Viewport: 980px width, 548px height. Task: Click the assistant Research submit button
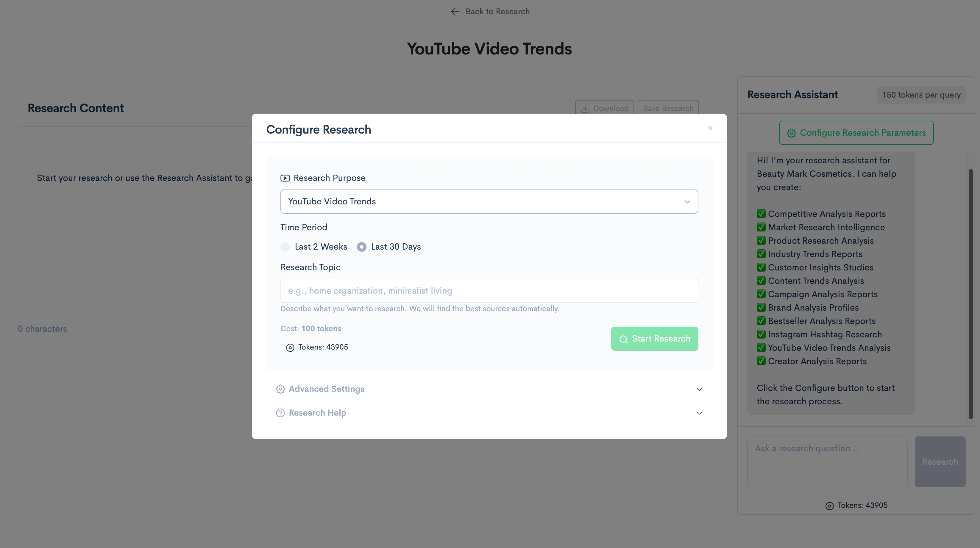click(940, 462)
